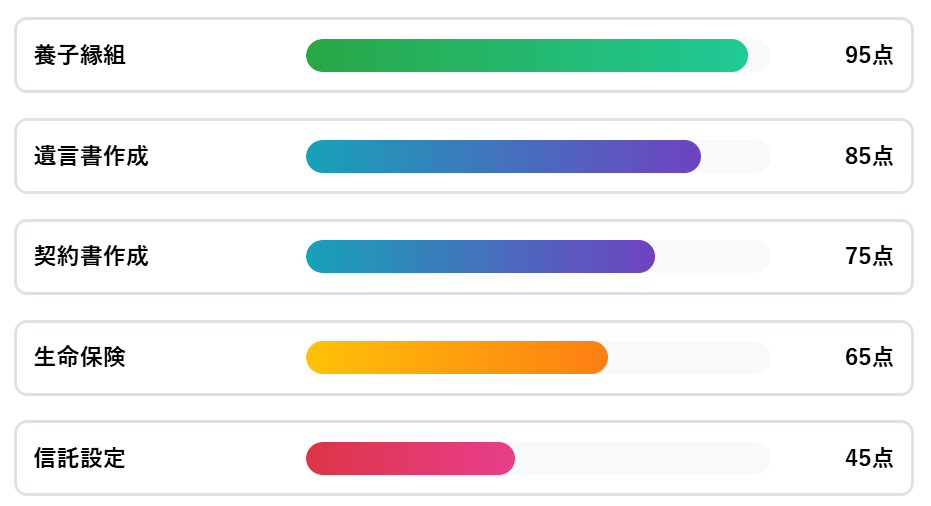Click the 生命保険 label

click(80, 358)
